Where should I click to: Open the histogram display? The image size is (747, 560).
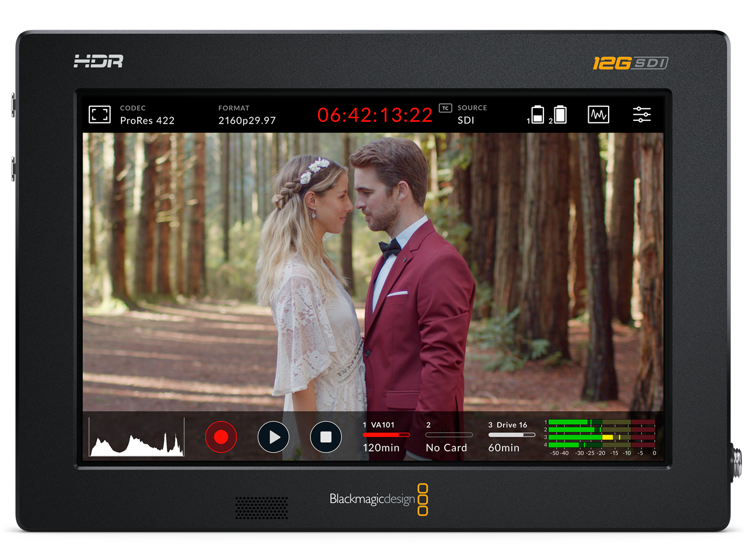(135, 437)
